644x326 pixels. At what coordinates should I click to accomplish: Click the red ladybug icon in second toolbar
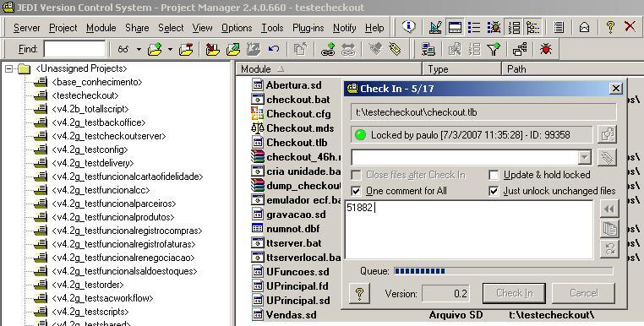click(x=546, y=49)
